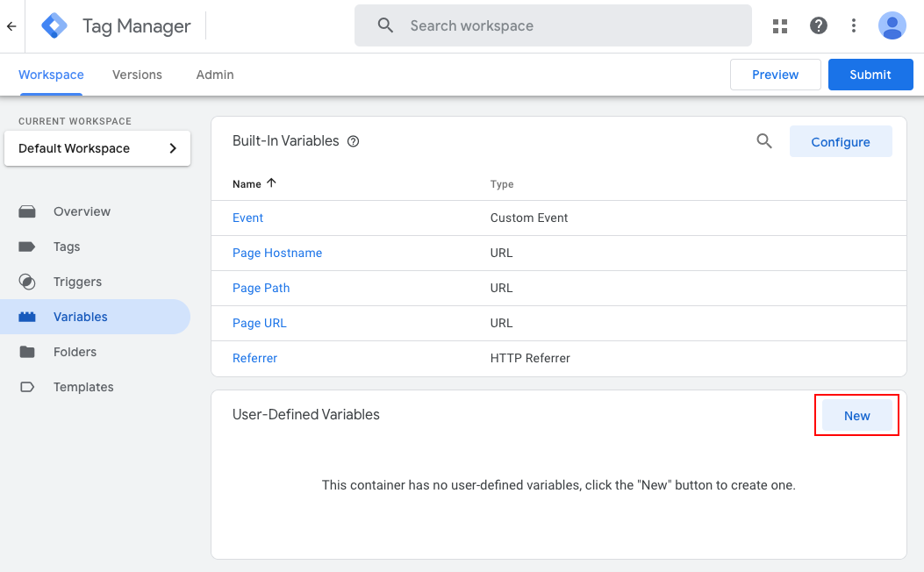Click the Preview button
The height and width of the screenshot is (572, 924).
coord(775,75)
